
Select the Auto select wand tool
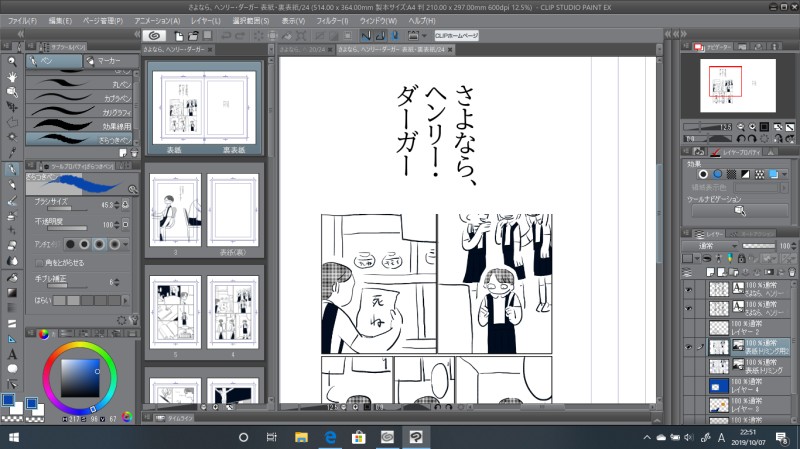point(12,138)
